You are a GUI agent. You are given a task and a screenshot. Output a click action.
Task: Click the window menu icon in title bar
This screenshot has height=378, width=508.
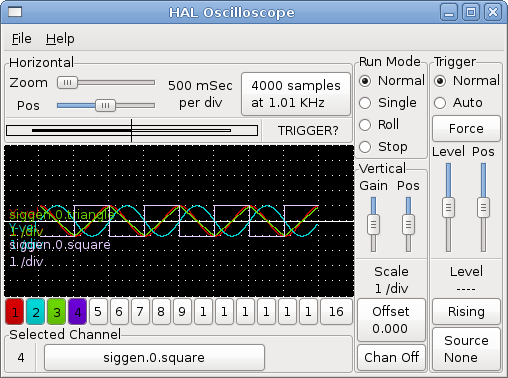(15, 12)
